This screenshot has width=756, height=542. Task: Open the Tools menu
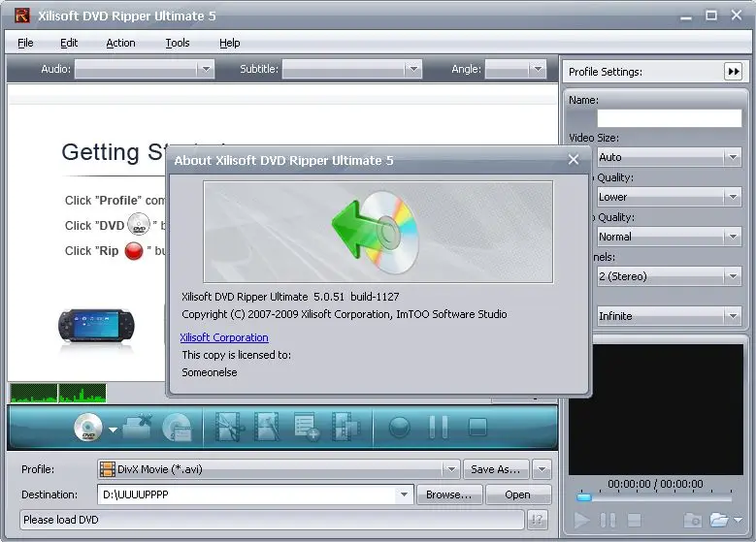coord(178,43)
